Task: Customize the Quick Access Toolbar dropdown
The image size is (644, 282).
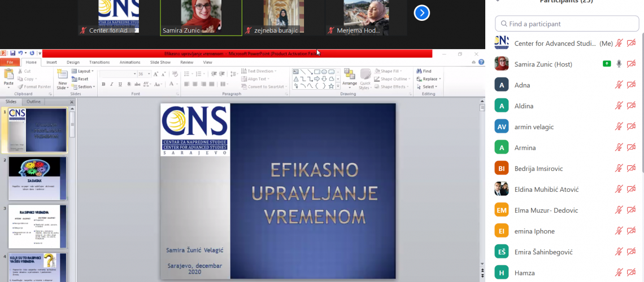Action: point(40,53)
